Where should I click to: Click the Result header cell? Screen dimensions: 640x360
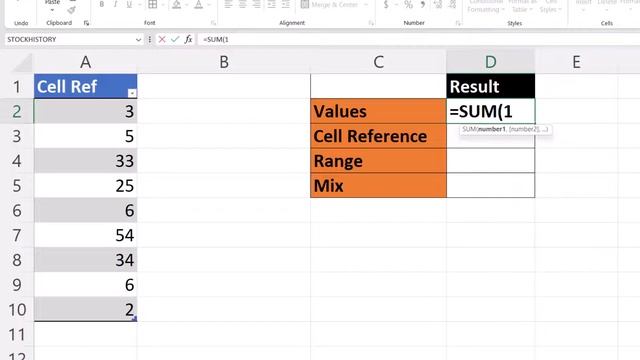(491, 87)
